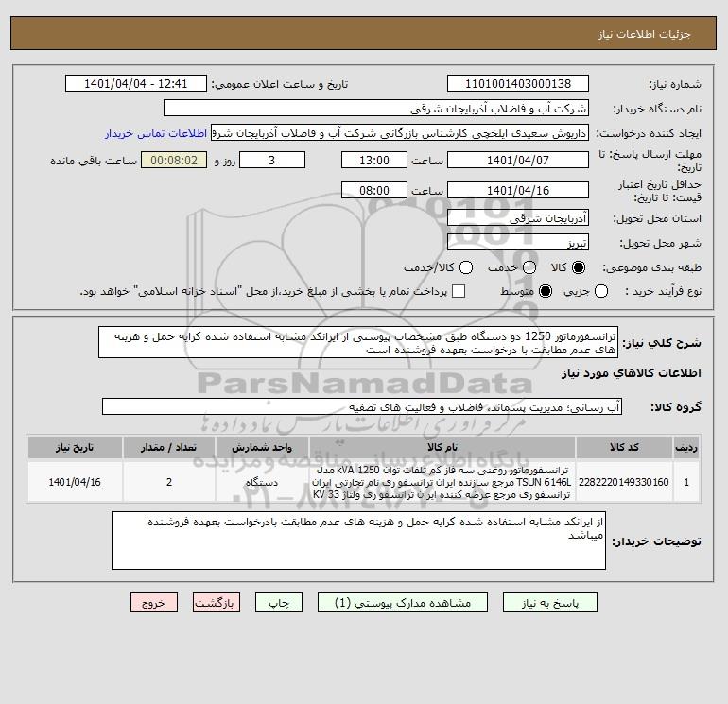
Task: Click the validity time 08:00 field
Action: pyautogui.click(x=374, y=190)
